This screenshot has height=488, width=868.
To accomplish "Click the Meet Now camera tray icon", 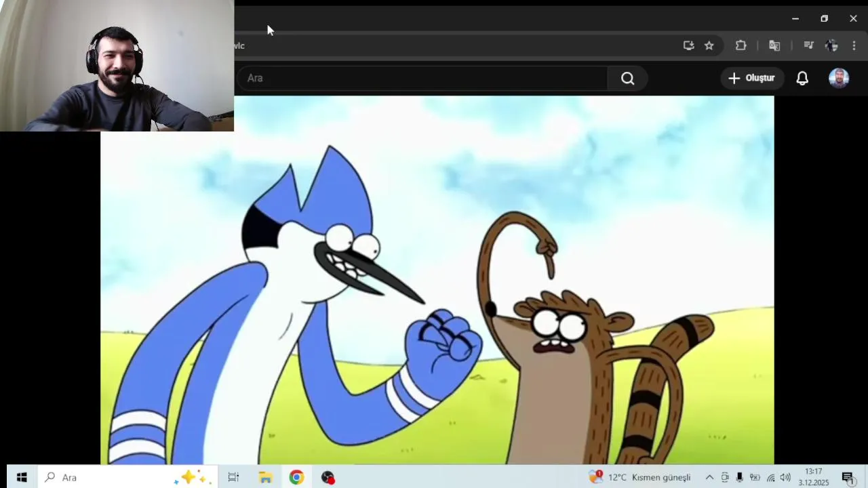I will [725, 477].
